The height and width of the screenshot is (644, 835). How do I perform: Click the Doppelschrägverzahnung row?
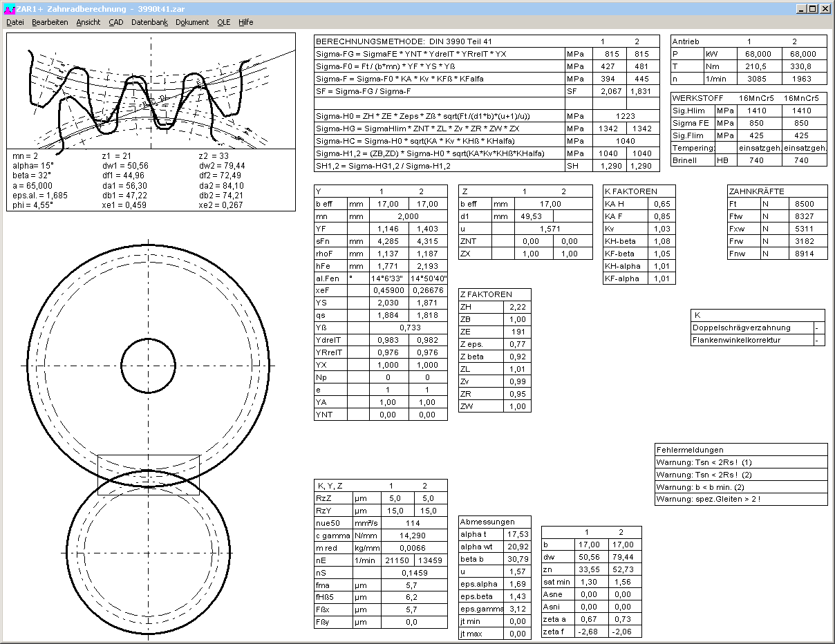pos(751,328)
